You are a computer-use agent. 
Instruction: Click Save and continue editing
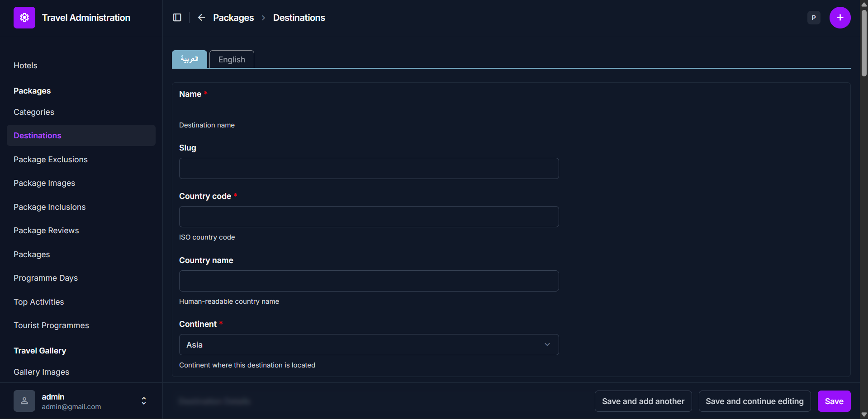[754, 401]
